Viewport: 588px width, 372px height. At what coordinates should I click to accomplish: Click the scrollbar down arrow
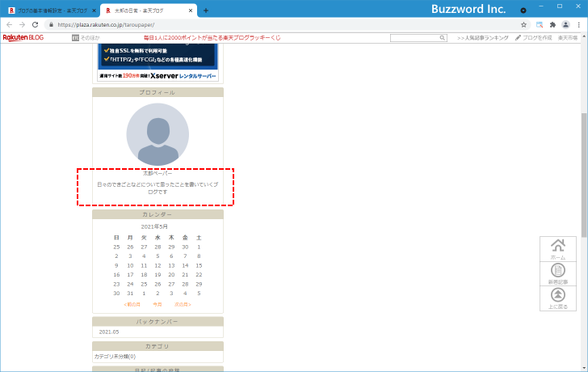tap(584, 368)
